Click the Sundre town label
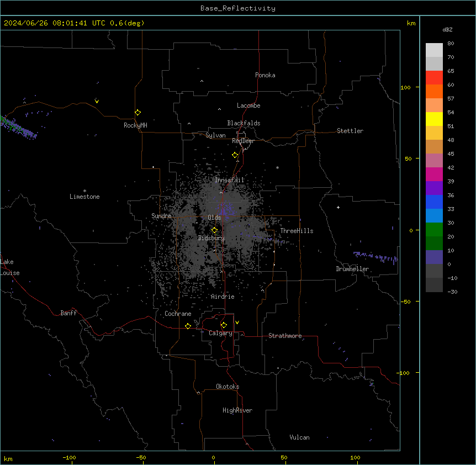The width and height of the screenshot is (476, 465). pyautogui.click(x=161, y=216)
